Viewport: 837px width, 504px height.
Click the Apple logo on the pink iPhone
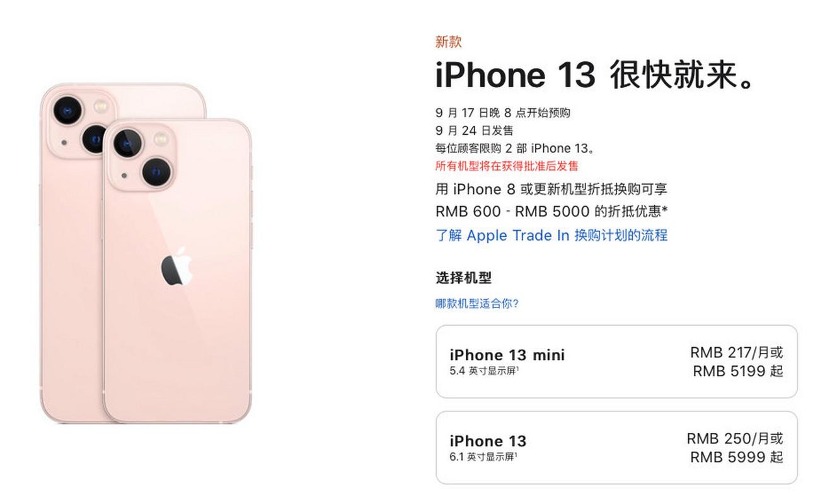point(176,266)
